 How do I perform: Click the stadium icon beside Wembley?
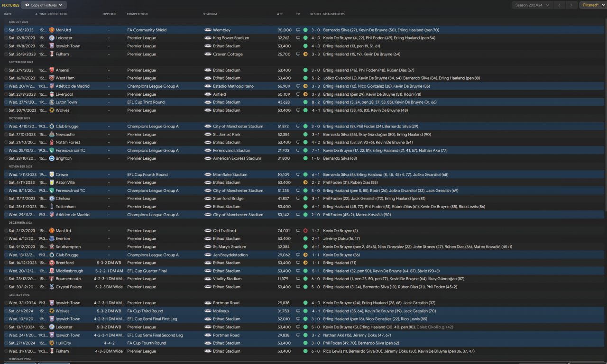[208, 30]
